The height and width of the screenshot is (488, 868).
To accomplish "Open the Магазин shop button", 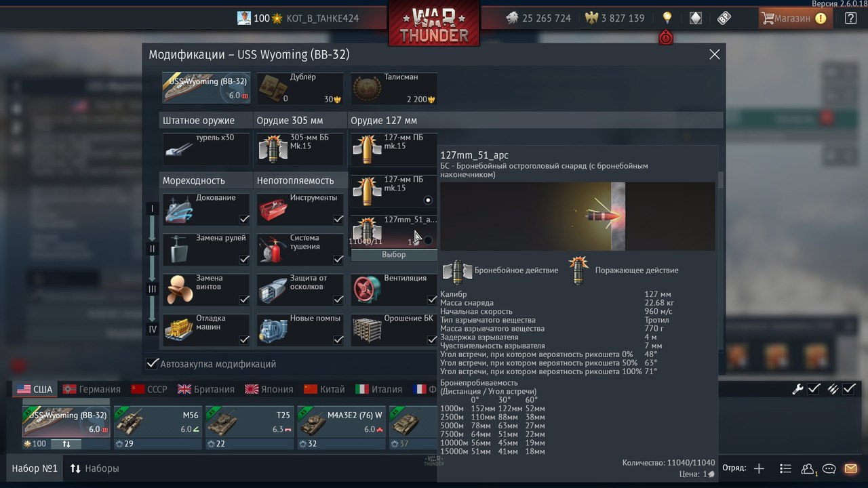I will click(x=794, y=18).
